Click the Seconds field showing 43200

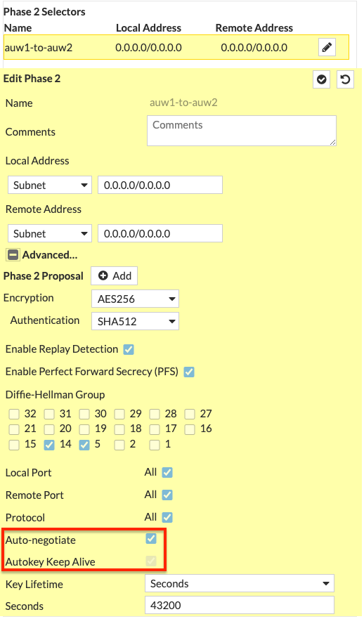coord(239,605)
